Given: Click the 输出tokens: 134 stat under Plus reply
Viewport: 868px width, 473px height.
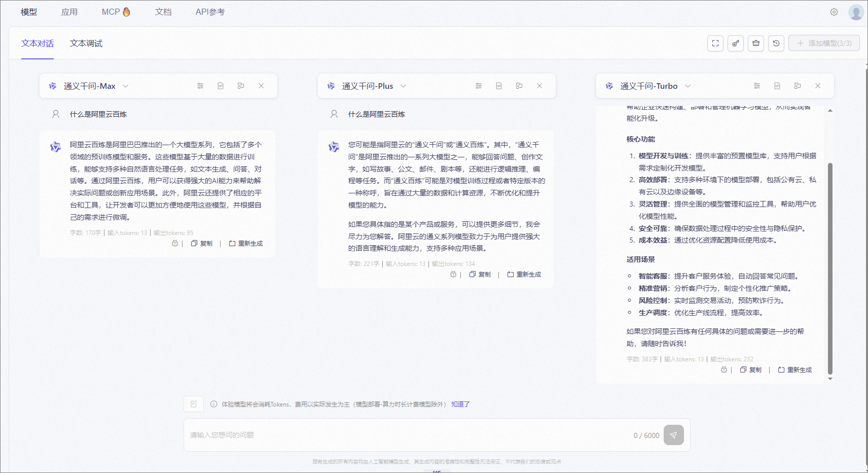Looking at the screenshot, I should tap(453, 264).
